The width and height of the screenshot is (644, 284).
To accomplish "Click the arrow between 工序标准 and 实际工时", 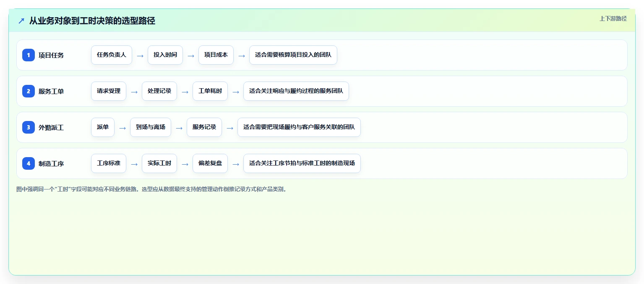I will [x=134, y=164].
